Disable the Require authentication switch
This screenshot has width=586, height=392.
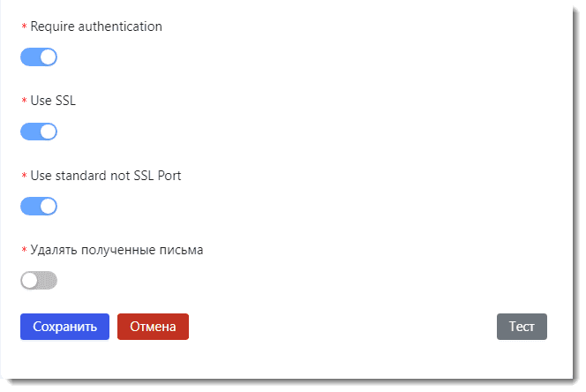(38, 57)
